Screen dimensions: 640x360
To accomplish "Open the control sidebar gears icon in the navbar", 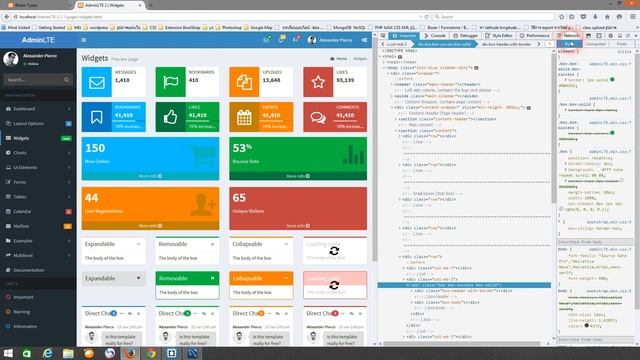I will (x=364, y=40).
